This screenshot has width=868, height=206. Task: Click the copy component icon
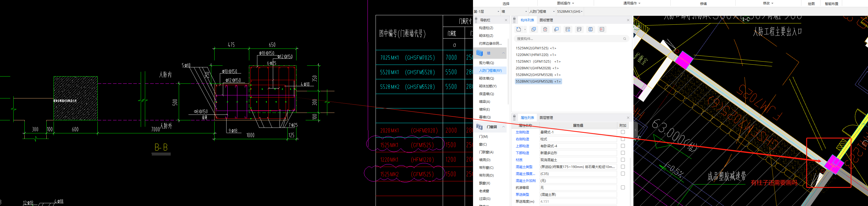point(534,29)
